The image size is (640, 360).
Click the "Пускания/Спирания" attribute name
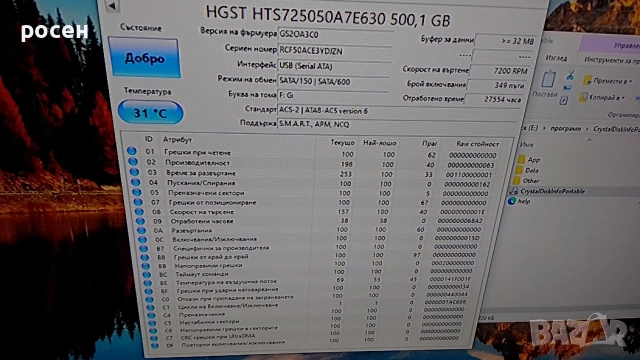click(x=201, y=183)
